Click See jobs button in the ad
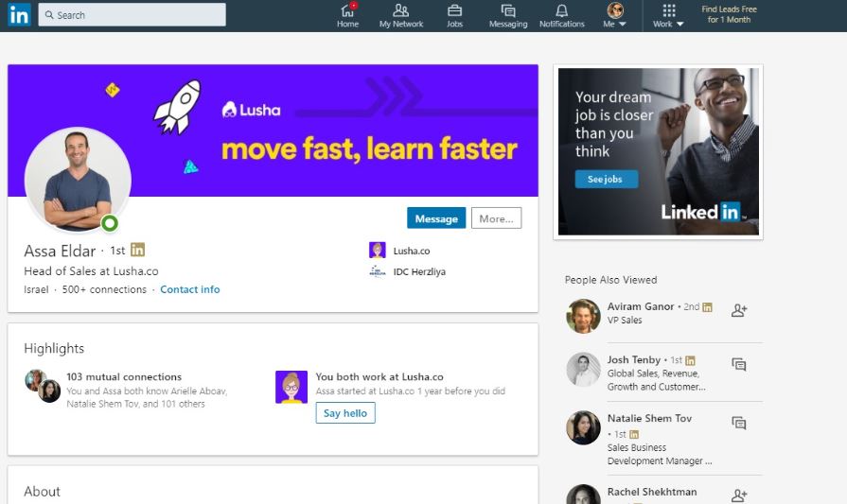847x504 pixels. [x=606, y=179]
